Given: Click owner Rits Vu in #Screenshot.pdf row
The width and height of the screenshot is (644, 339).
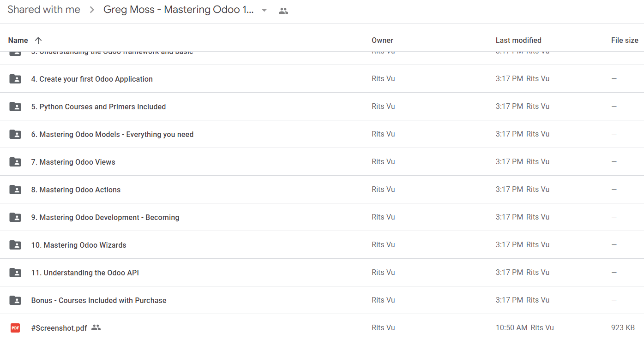Looking at the screenshot, I should (383, 327).
